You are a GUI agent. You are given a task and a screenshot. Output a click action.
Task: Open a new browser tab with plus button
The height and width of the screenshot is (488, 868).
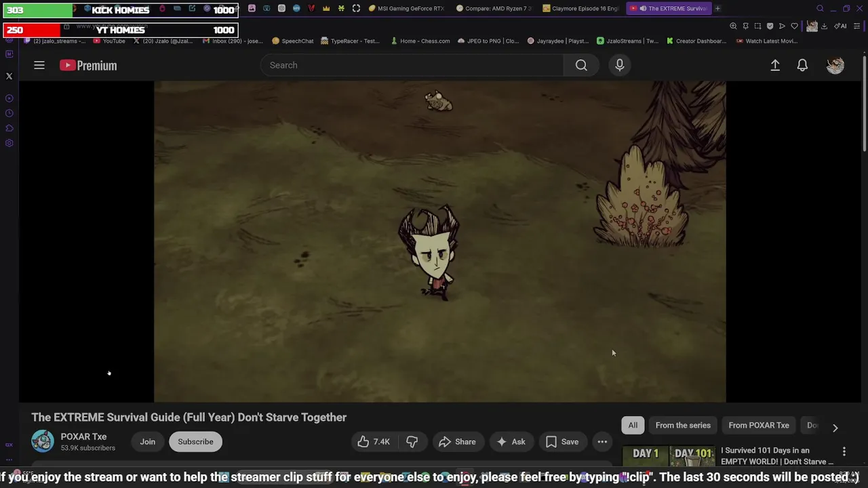click(x=717, y=9)
